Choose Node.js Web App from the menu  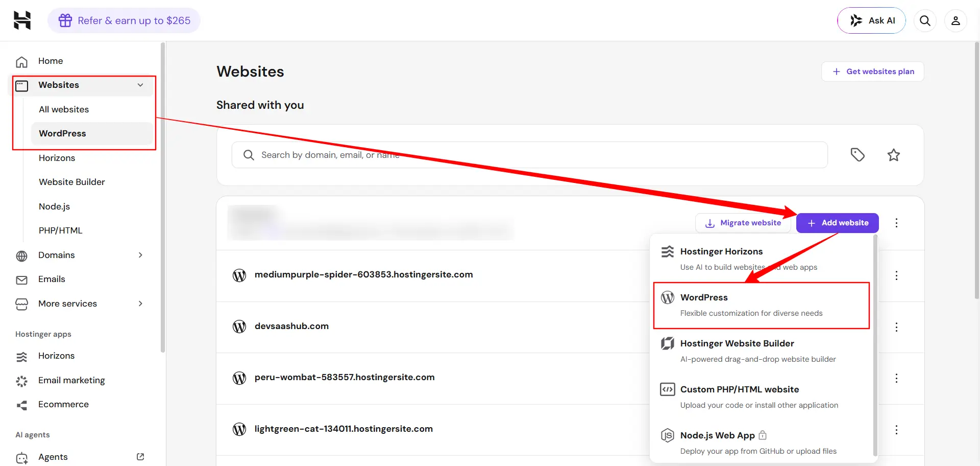click(x=762, y=443)
